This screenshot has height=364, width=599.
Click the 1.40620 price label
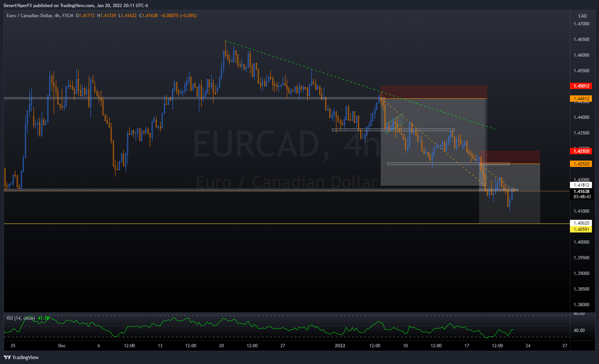pos(581,223)
